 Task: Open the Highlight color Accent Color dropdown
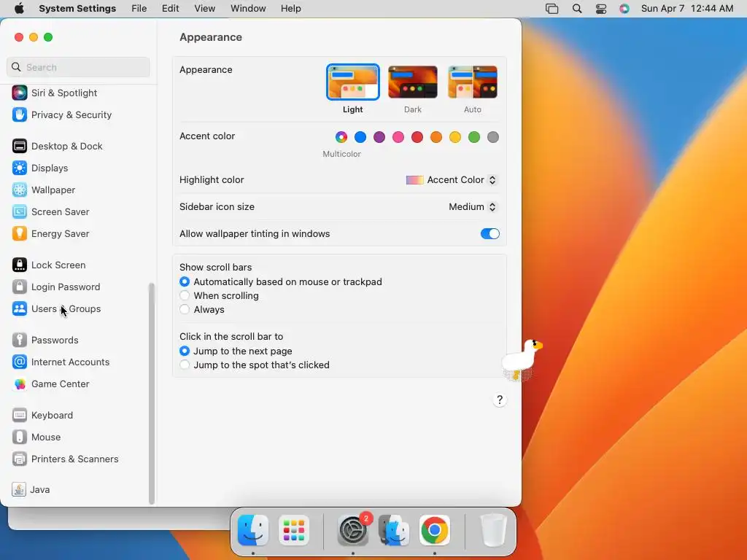[452, 180]
